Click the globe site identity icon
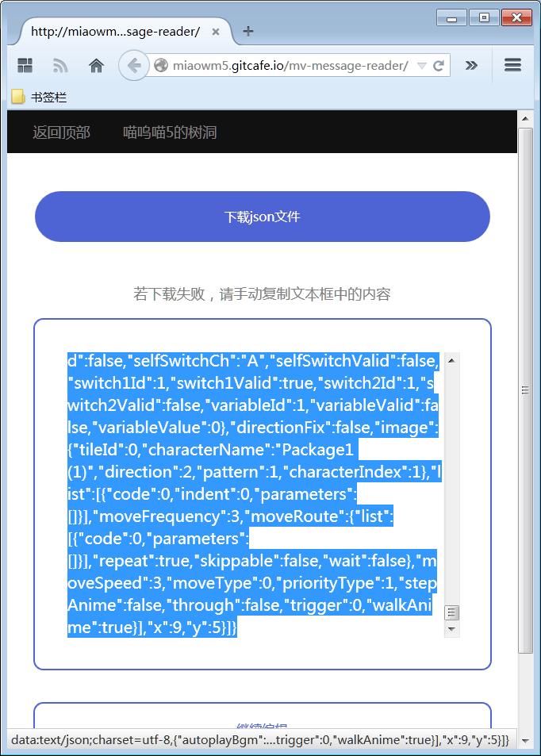The image size is (541, 756). [x=160, y=65]
